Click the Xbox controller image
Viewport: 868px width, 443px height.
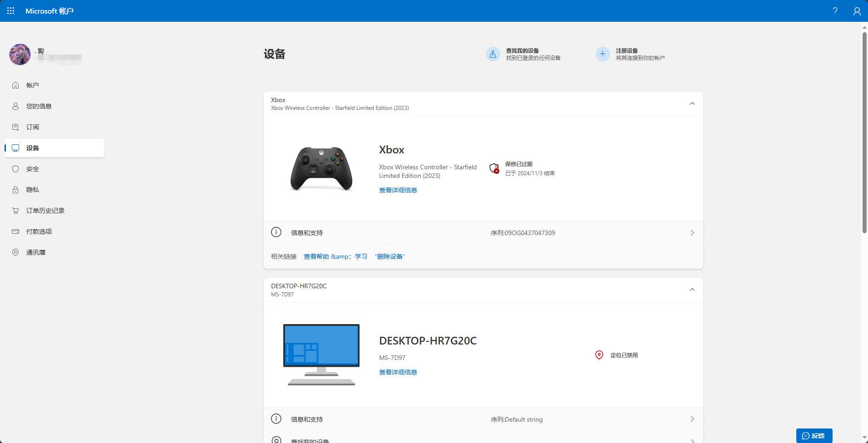tap(321, 168)
